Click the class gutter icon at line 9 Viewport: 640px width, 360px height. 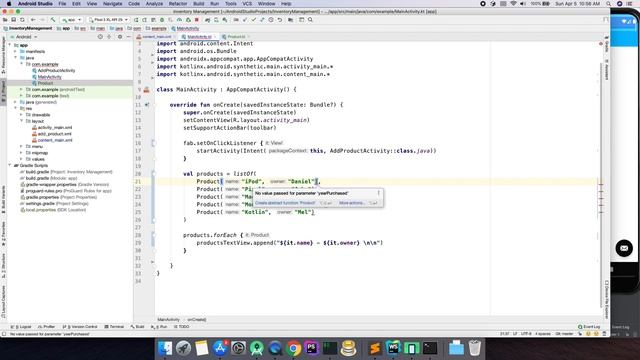point(147,89)
